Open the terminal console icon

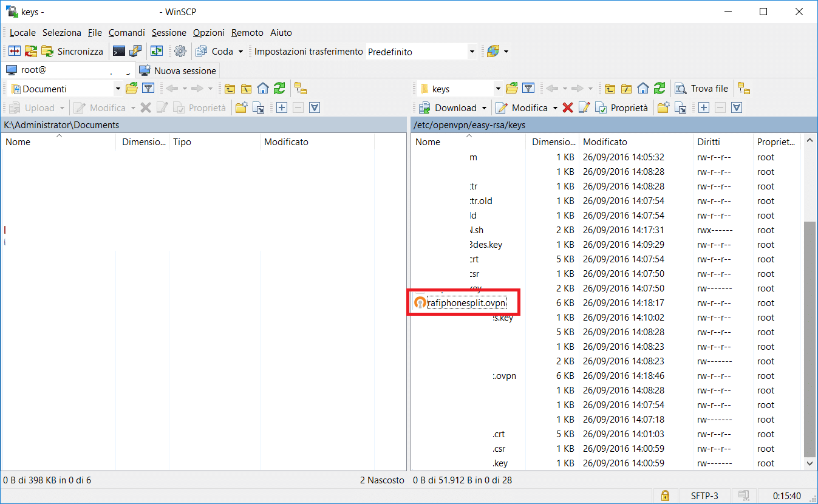click(119, 52)
